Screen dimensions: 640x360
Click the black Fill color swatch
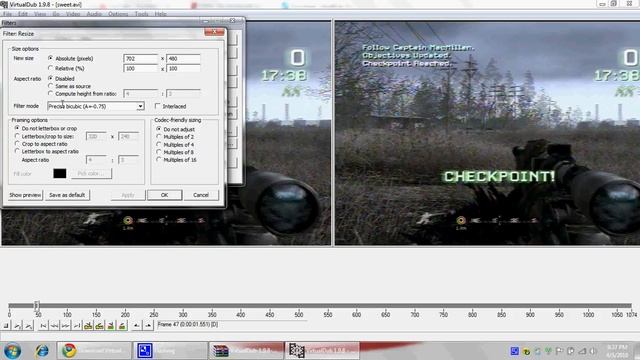coord(60,173)
